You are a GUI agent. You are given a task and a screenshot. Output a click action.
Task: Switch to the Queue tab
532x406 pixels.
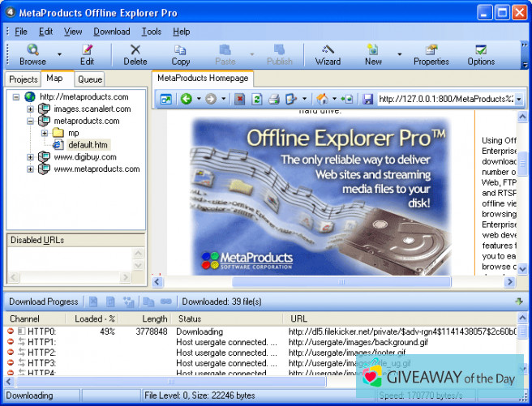[x=89, y=79]
